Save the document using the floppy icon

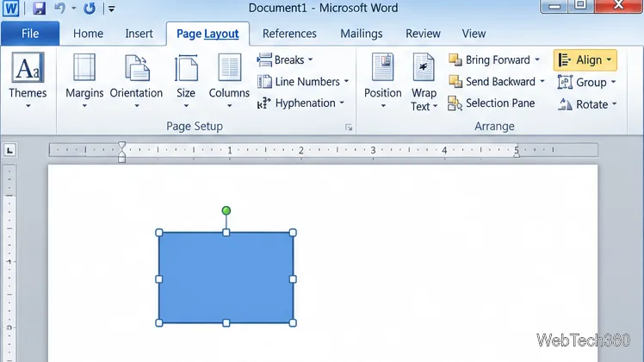click(39, 8)
